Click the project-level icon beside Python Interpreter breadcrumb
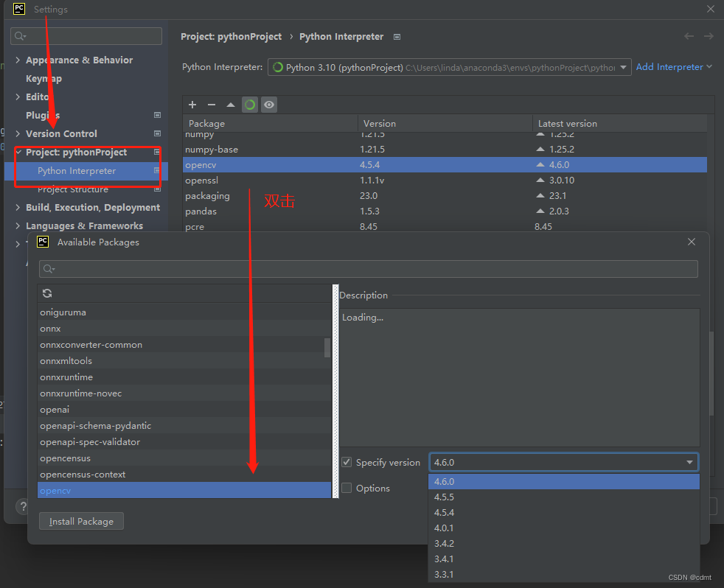The height and width of the screenshot is (588, 724). [x=397, y=37]
